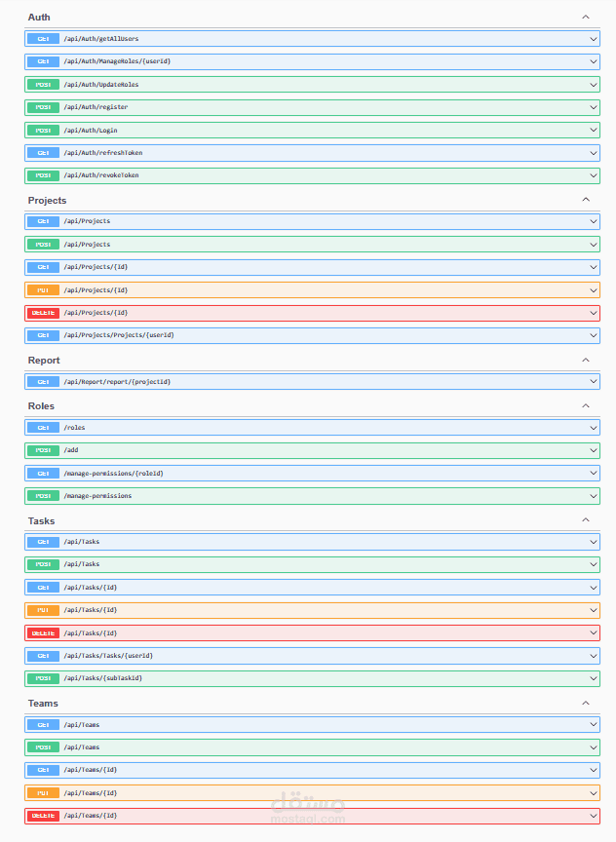The image size is (616, 842).
Task: Open the /api/Tasks/Tasks/{userId} path text
Action: coord(108,656)
